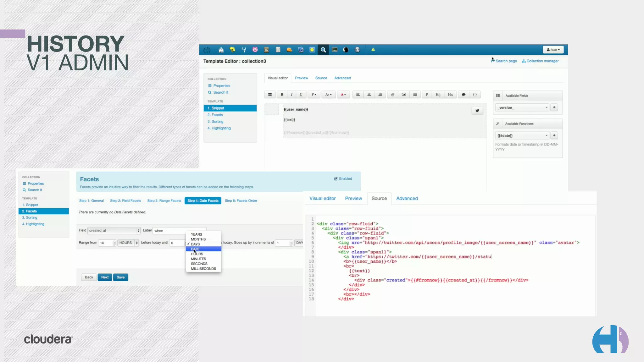Open Step 3: Range Facets

164,200
